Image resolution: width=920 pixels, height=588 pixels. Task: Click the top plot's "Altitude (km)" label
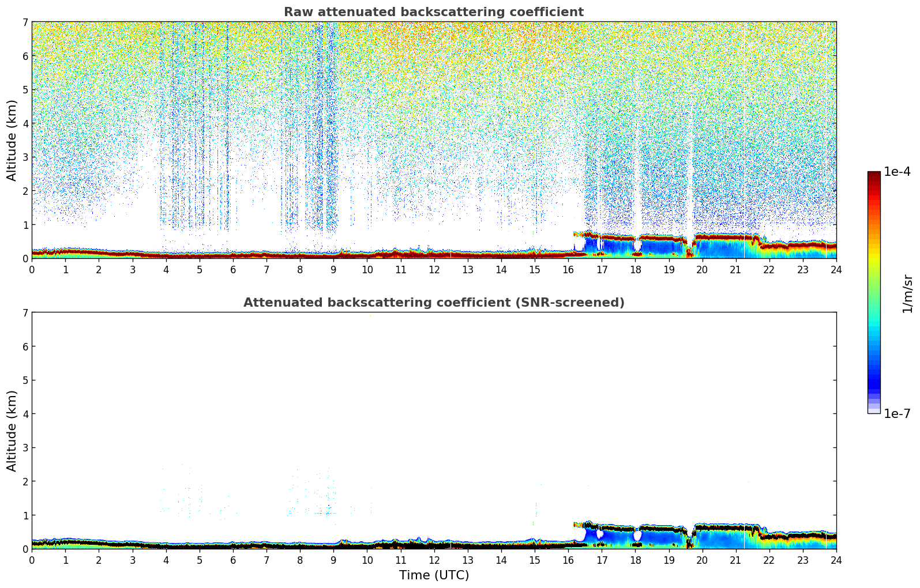click(12, 140)
